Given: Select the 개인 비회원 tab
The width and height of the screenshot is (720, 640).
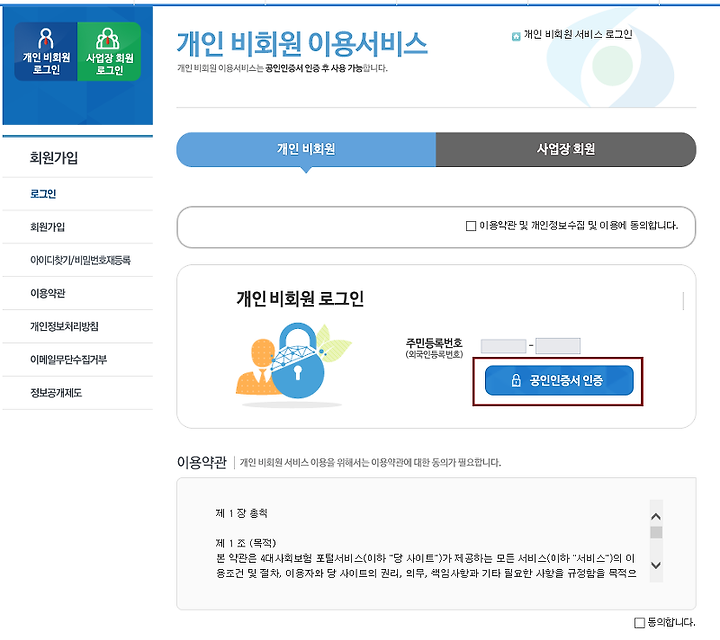Looking at the screenshot, I should (x=306, y=149).
